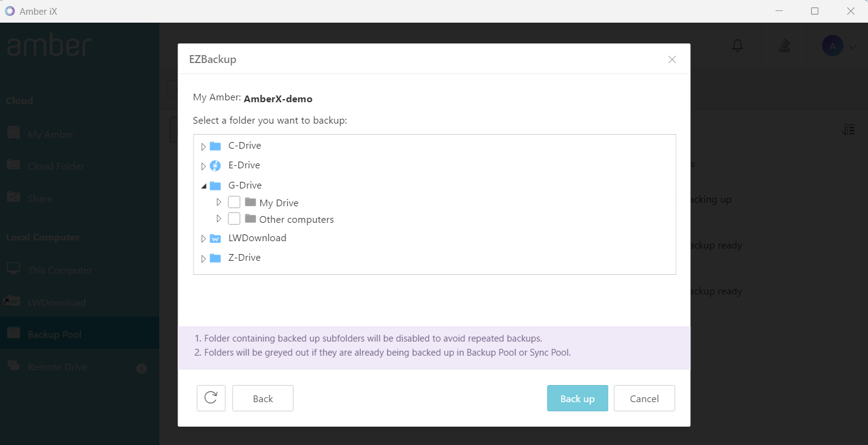The height and width of the screenshot is (445, 868).
Task: Click the Back button
Action: (263, 398)
